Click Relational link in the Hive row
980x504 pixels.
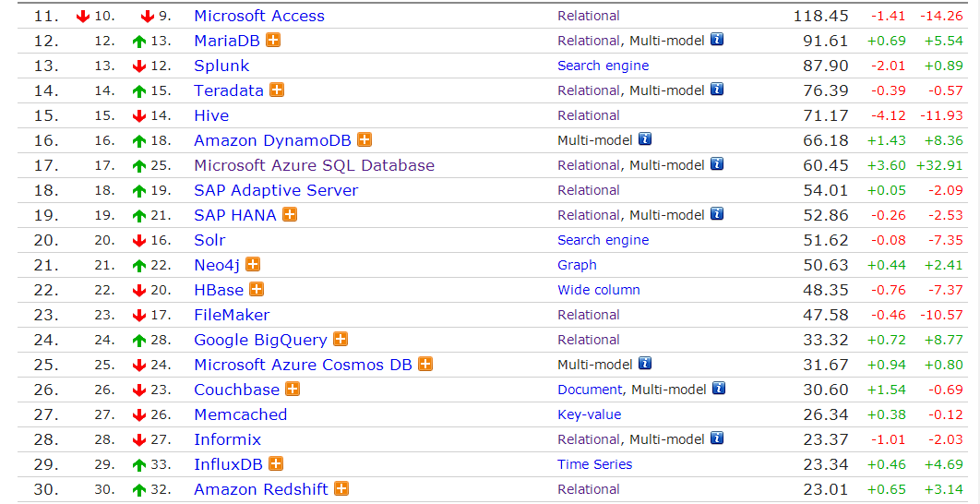tap(589, 115)
